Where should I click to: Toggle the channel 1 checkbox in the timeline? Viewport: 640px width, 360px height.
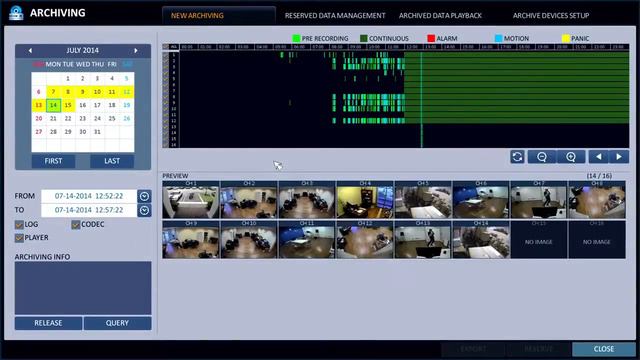pyautogui.click(x=165, y=55)
